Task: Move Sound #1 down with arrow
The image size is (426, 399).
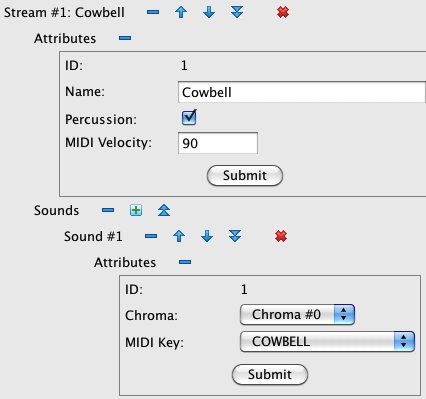Action: click(207, 236)
